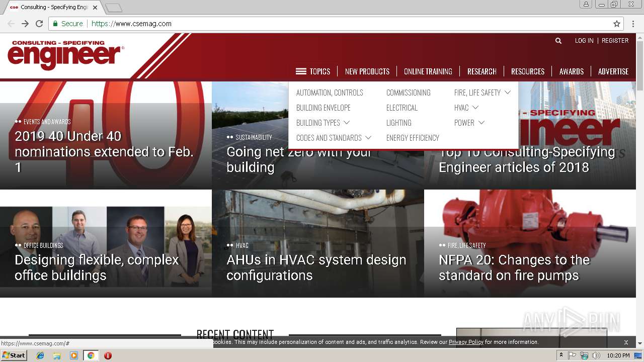The image size is (644, 362).
Task: Bookmark this page with star icon
Action: [617, 24]
